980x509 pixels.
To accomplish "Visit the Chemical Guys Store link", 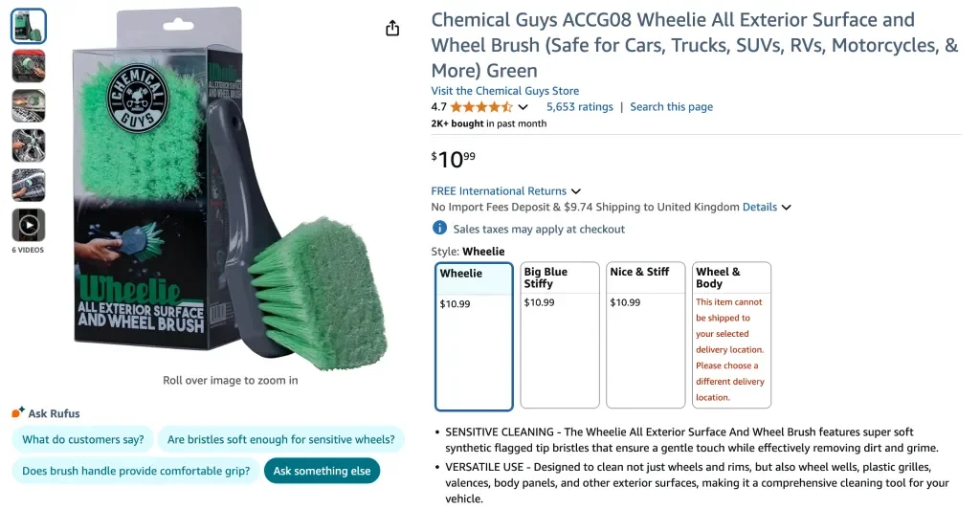I will point(504,91).
